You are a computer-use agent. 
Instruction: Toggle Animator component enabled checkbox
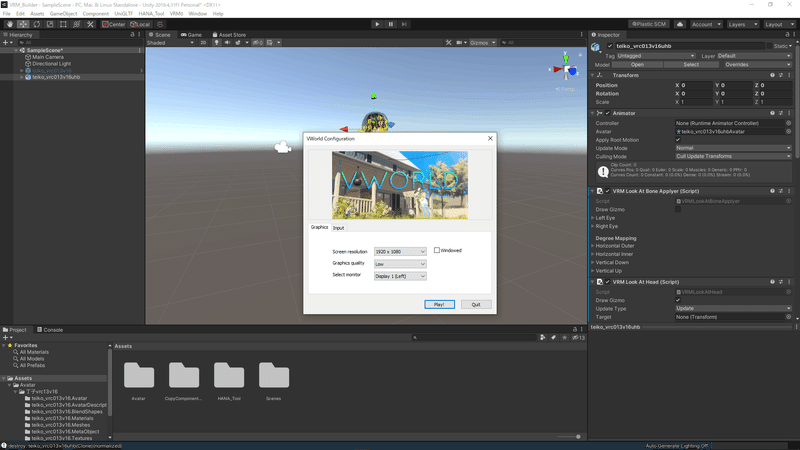point(607,113)
